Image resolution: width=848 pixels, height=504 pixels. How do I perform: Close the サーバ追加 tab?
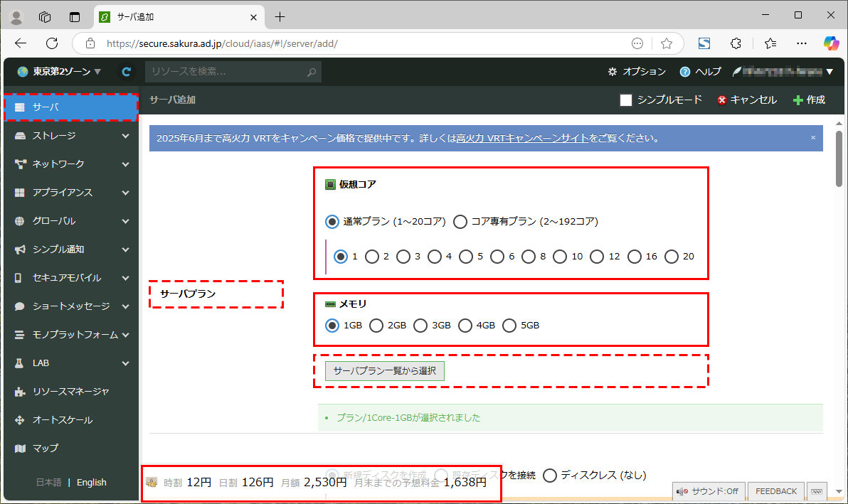253,17
